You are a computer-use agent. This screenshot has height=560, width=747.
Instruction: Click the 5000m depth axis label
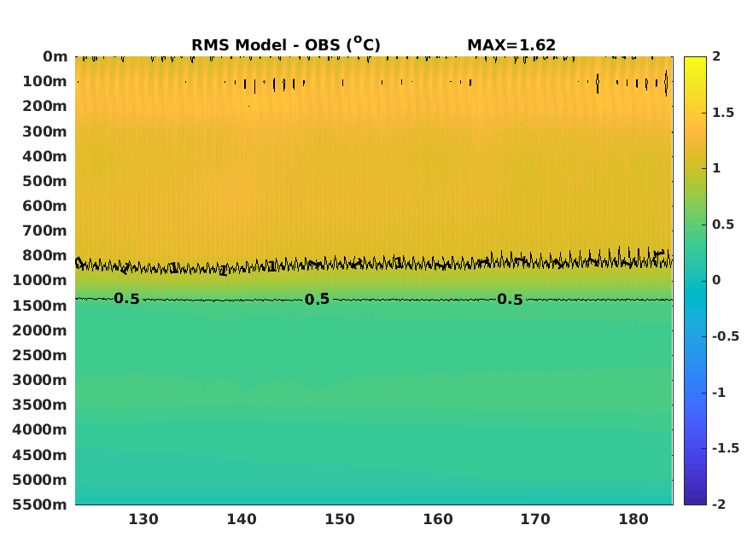(40, 480)
